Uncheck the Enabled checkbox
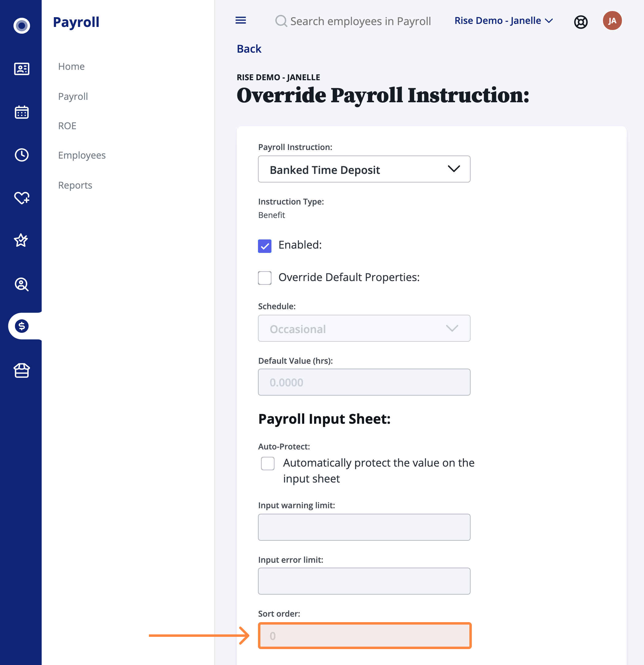This screenshot has width=644, height=665. 264,246
